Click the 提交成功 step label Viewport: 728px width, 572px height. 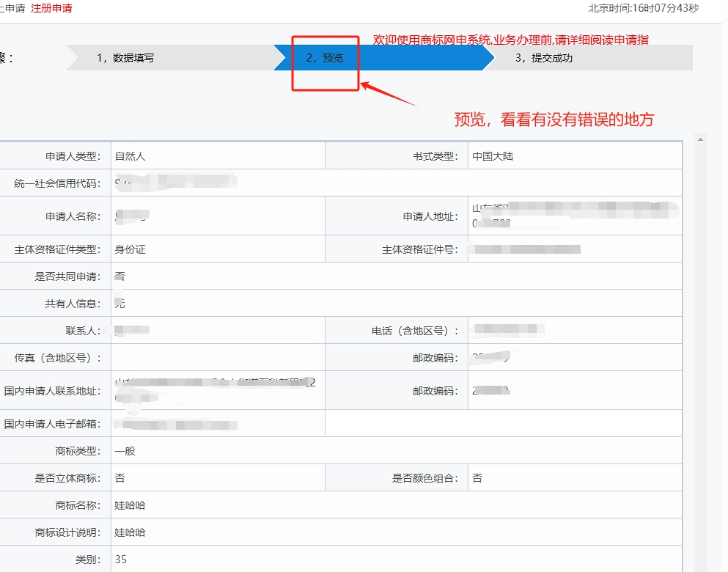543,58
